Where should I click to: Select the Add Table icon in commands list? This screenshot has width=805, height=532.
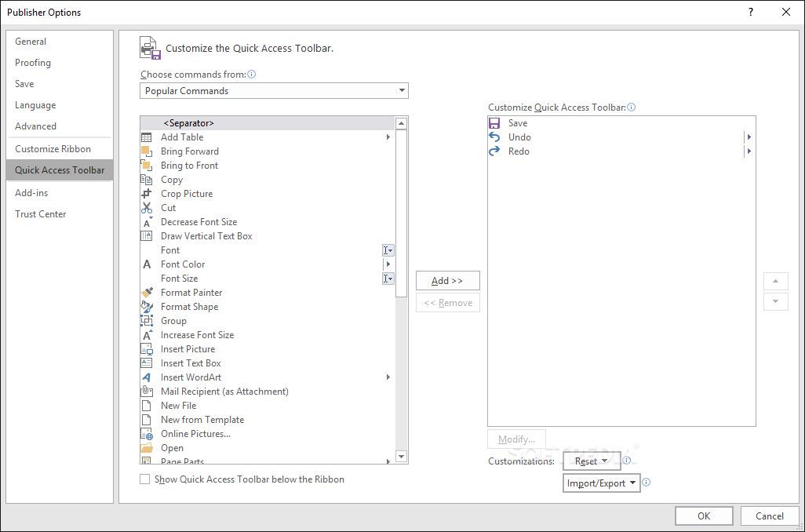[146, 137]
